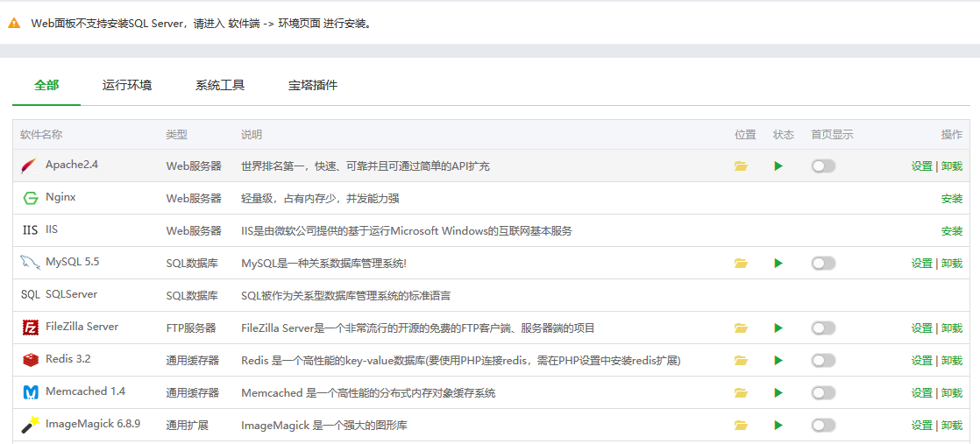Click the Redis 3.2 status play icon
The height and width of the screenshot is (444, 980).
(778, 360)
